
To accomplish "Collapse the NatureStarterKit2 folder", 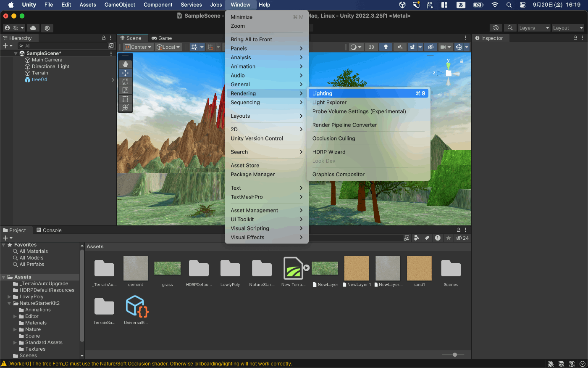I will tap(9, 303).
